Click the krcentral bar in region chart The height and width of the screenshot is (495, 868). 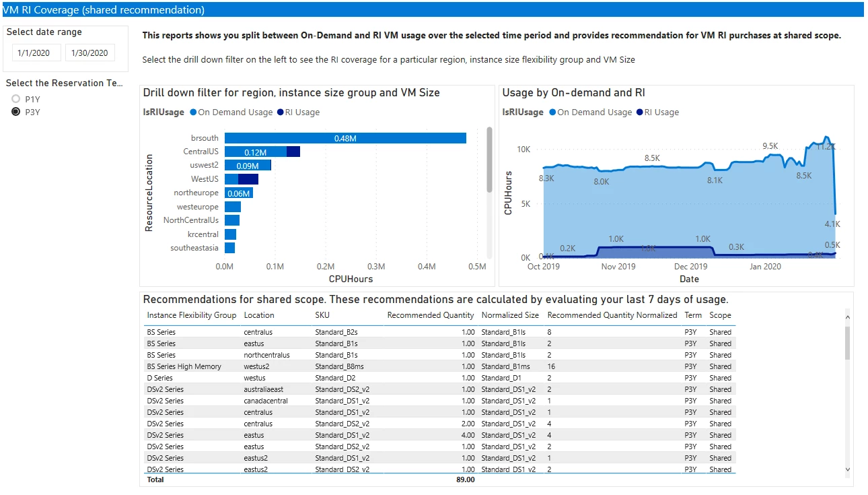pos(230,234)
